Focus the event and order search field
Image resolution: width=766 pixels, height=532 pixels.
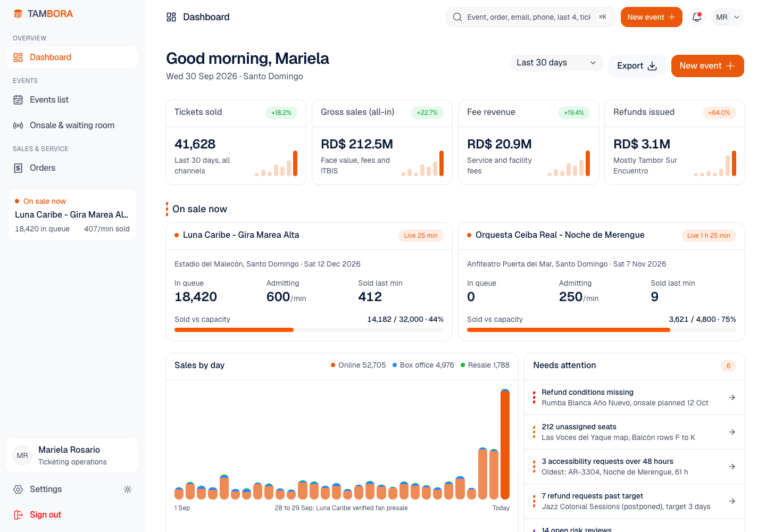pos(531,17)
